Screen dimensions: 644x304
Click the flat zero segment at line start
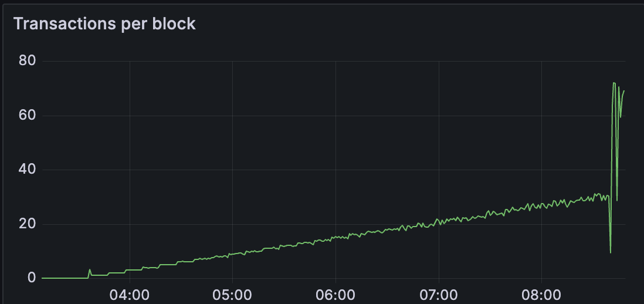[65, 278]
